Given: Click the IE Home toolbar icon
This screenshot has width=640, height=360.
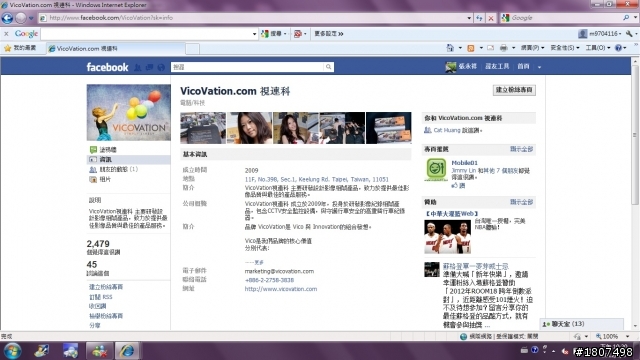Looking at the screenshot, I should point(450,48).
